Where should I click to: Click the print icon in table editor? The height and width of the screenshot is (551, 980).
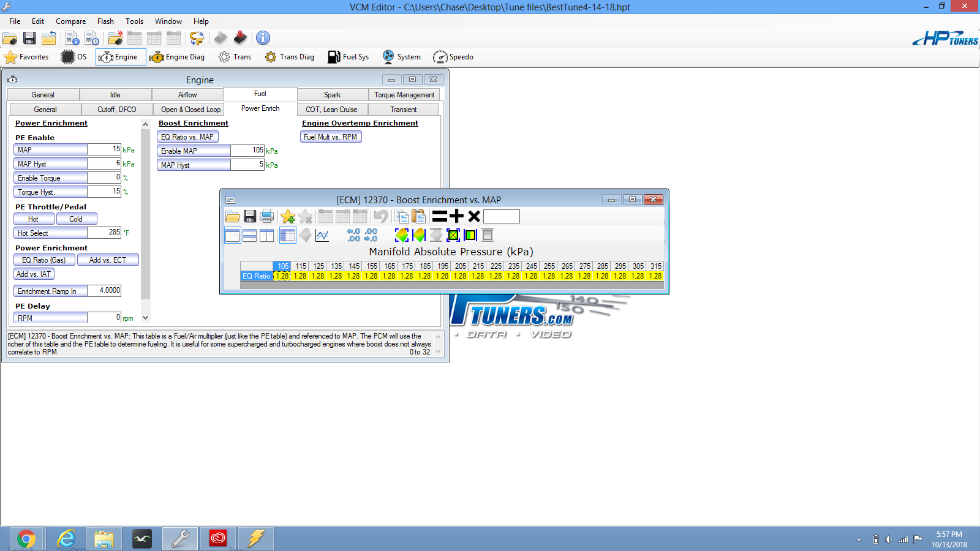coord(266,216)
